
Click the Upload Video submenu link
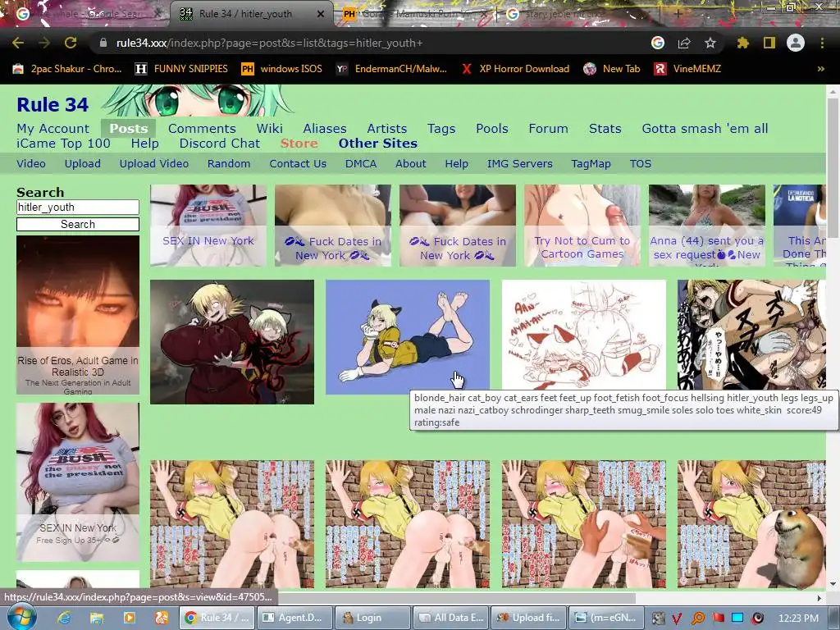click(153, 164)
